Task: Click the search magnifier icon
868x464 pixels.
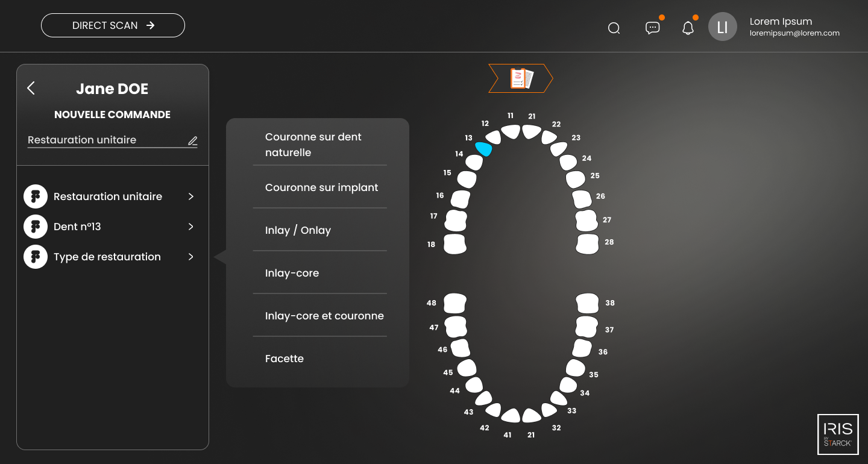Action: 614,28
